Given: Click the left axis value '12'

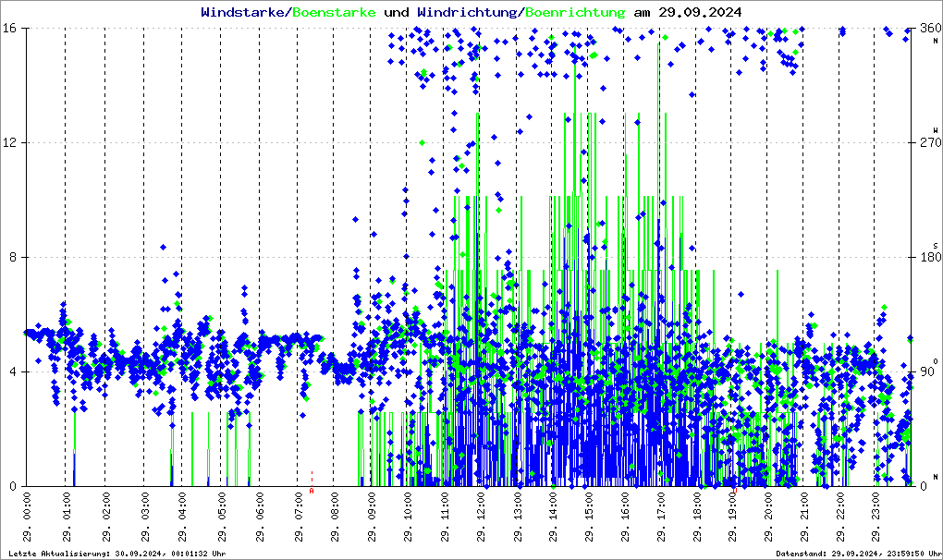Looking at the screenshot, I should pos(8,142).
